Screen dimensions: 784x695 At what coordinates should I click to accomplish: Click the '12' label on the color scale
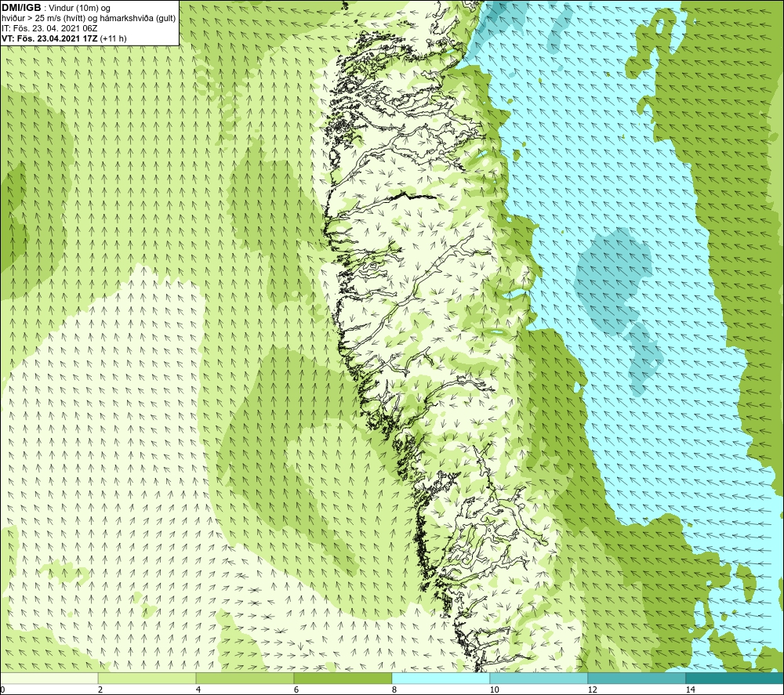(592, 690)
